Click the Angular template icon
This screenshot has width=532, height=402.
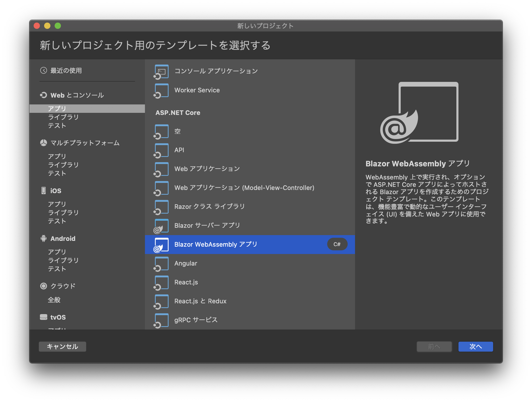[161, 263]
